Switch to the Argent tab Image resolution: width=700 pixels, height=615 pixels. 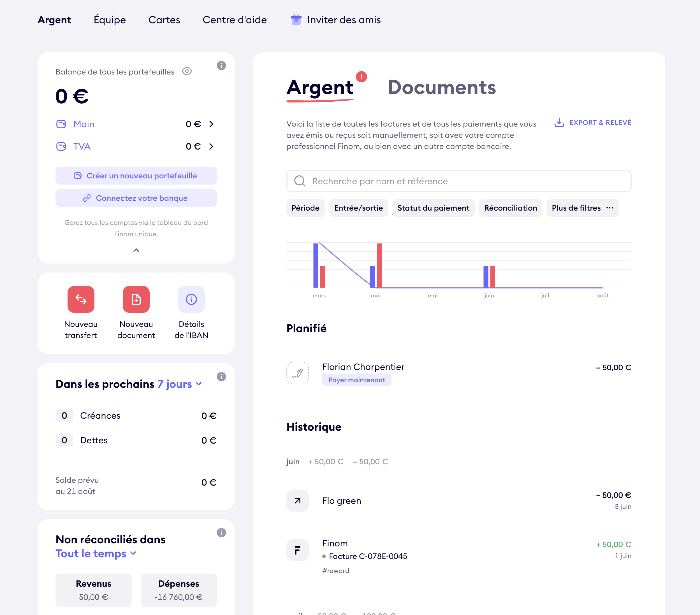click(x=319, y=88)
